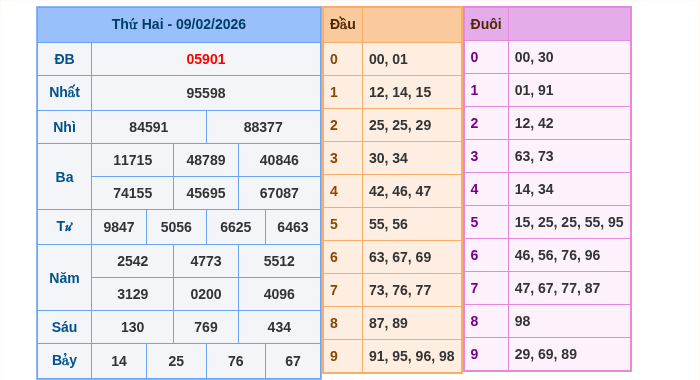Select Đầu row values 91, 95, 96, 98

coord(412,356)
